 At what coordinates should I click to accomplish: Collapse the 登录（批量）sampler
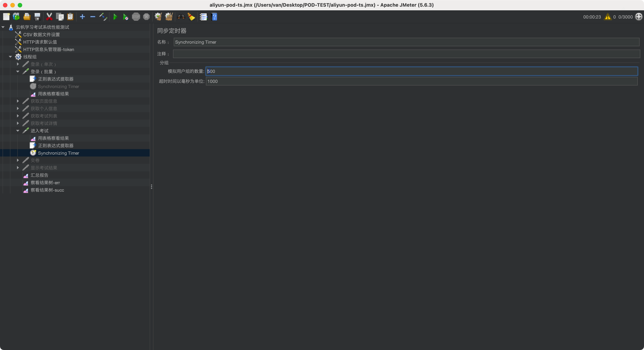[18, 72]
